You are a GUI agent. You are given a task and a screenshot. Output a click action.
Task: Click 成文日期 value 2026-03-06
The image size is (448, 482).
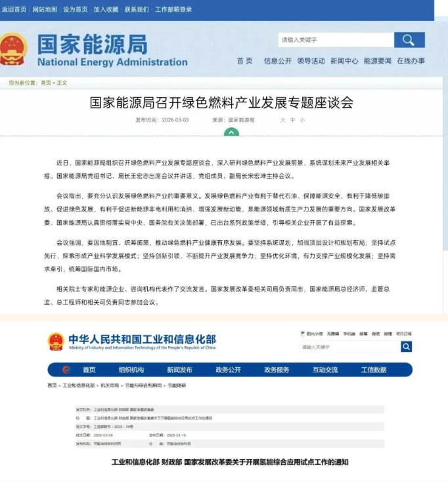[103, 435]
